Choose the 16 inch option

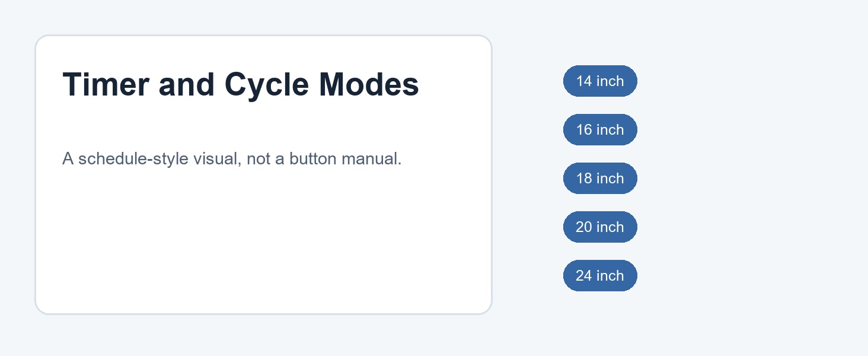tap(600, 130)
